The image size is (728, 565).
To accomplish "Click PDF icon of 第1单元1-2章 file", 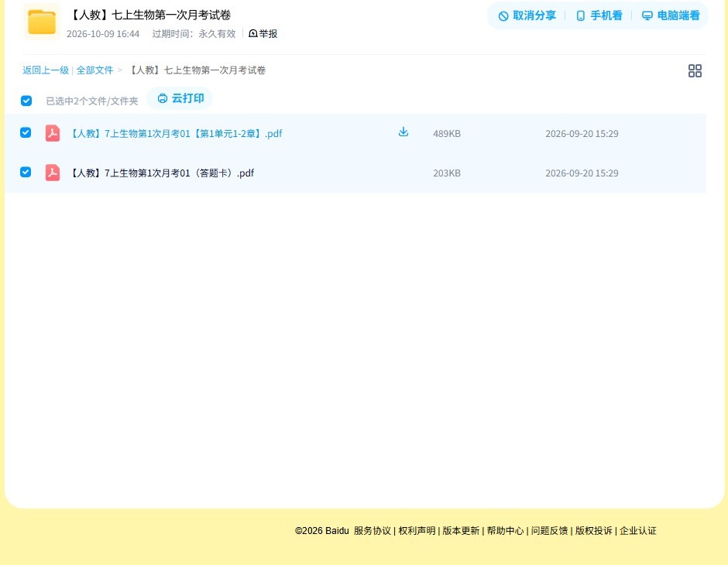I will coord(53,133).
